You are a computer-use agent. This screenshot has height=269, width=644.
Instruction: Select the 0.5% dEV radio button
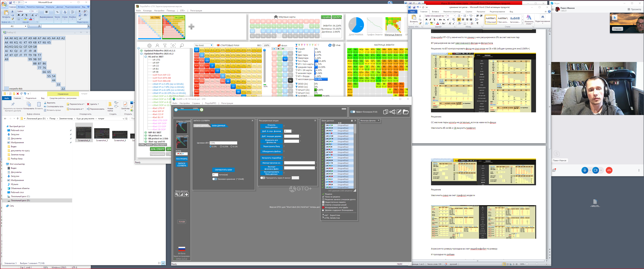(x=210, y=147)
